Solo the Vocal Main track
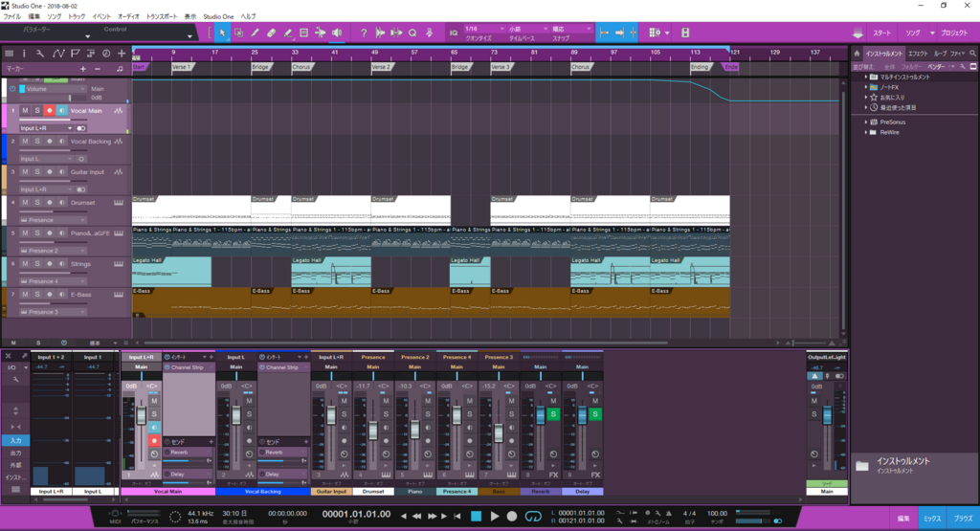980x531 pixels. tap(37, 111)
